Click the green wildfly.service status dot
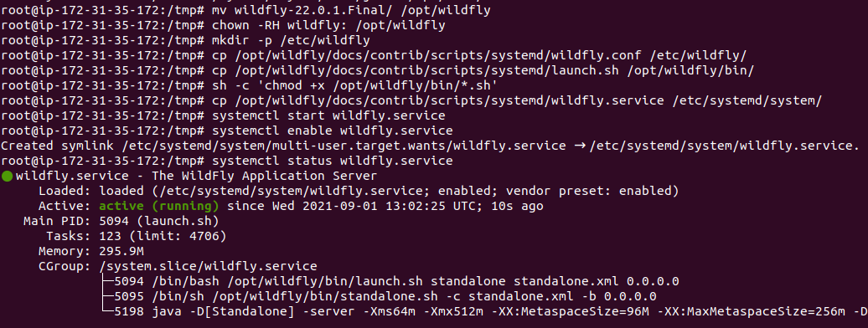Viewport: 868px width, 328px height. [x=7, y=177]
